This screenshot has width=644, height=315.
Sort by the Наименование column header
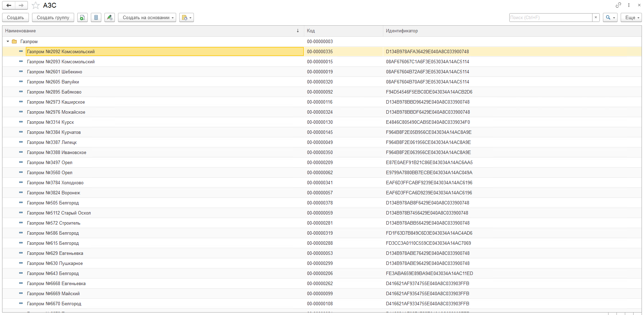150,31
